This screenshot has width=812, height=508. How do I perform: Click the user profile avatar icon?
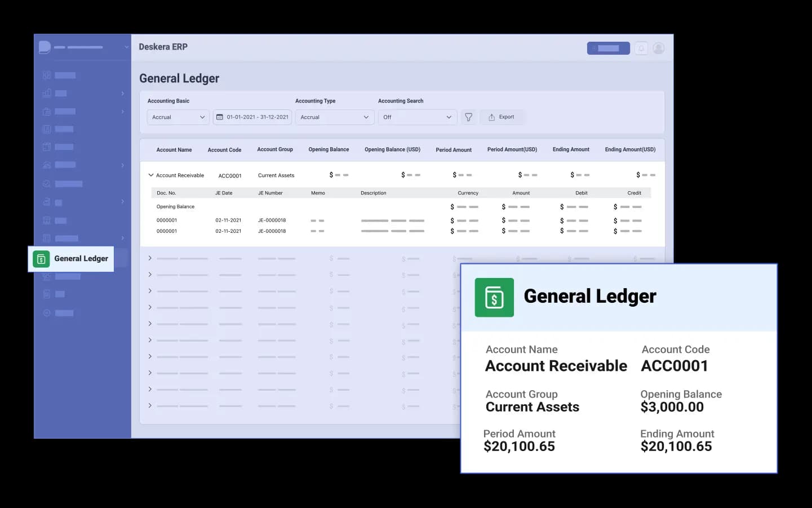(658, 48)
